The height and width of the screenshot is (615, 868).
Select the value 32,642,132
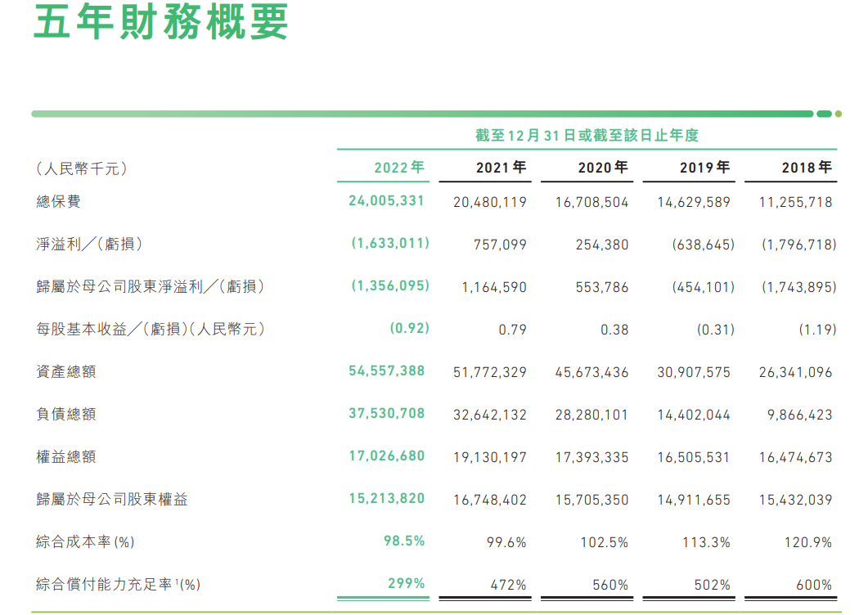click(x=490, y=415)
